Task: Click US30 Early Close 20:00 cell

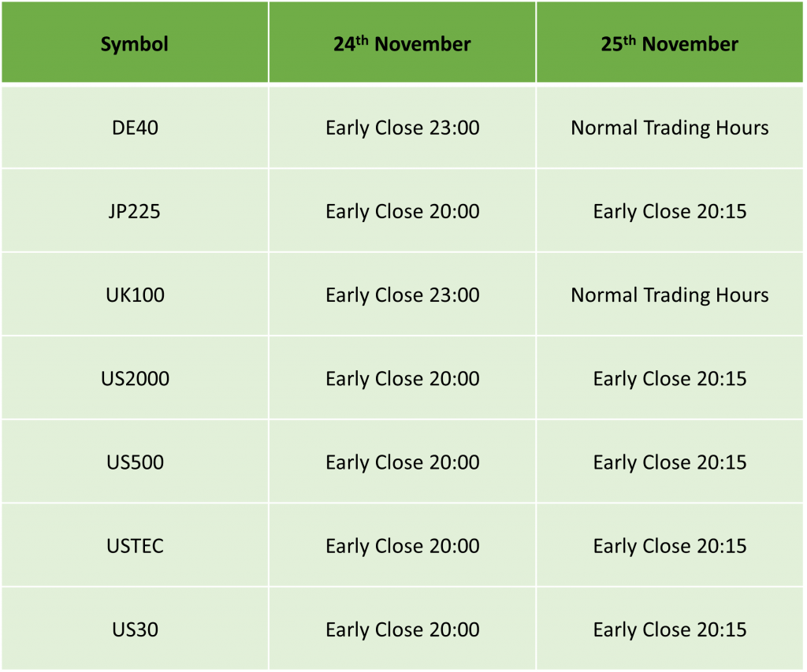Action: (402, 629)
